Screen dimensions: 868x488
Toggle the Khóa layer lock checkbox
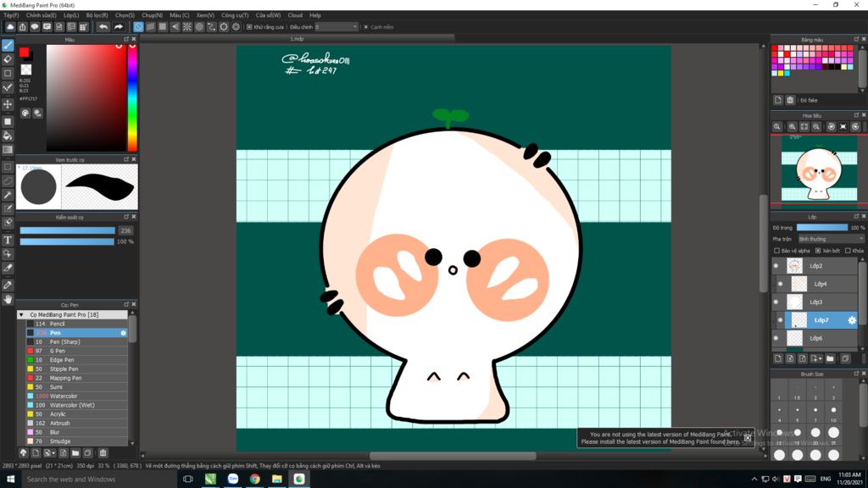[x=848, y=251]
